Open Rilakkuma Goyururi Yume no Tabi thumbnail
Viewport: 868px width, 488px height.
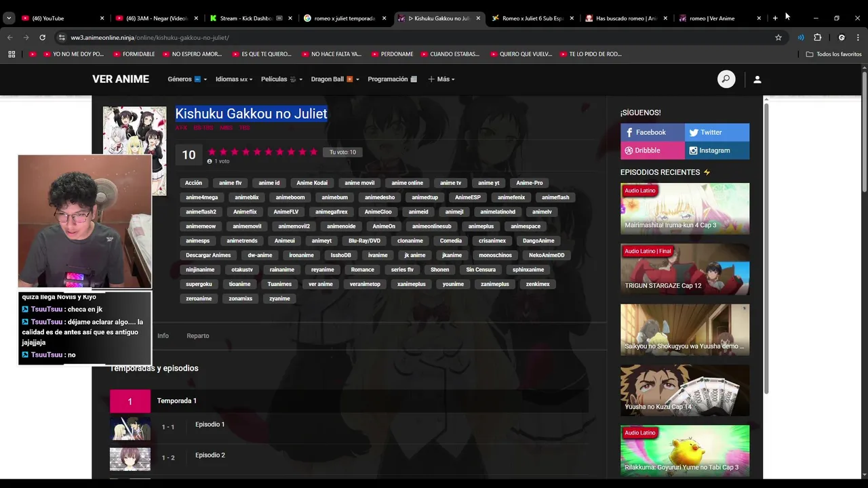[685, 451]
